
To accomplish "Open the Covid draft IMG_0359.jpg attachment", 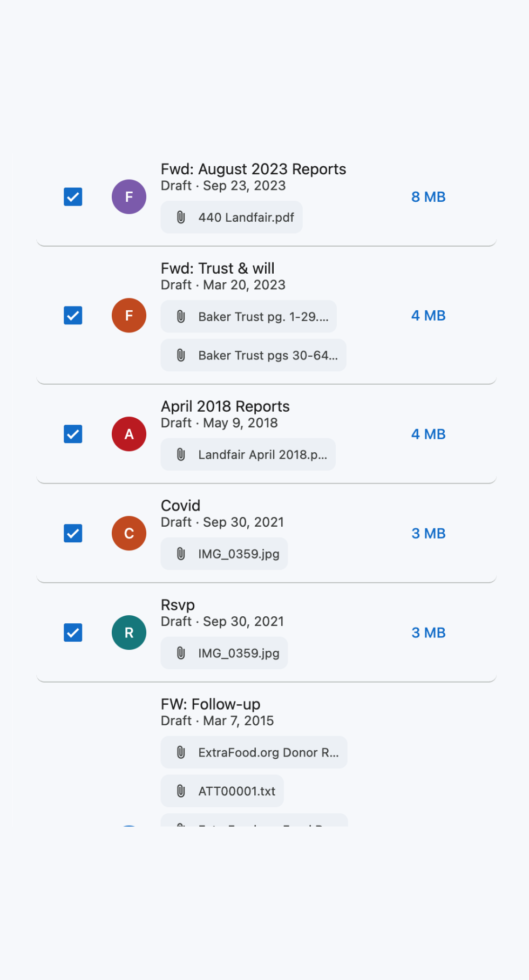I will click(224, 554).
